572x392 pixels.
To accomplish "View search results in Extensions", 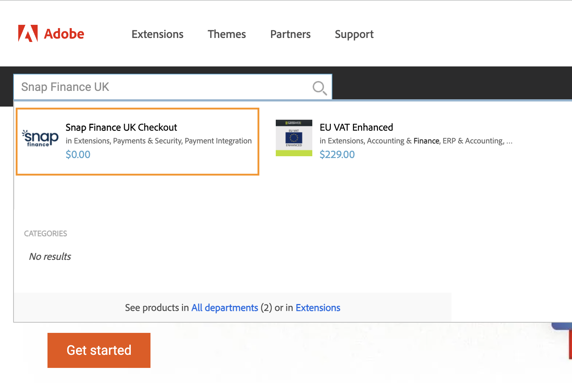I will [318, 308].
